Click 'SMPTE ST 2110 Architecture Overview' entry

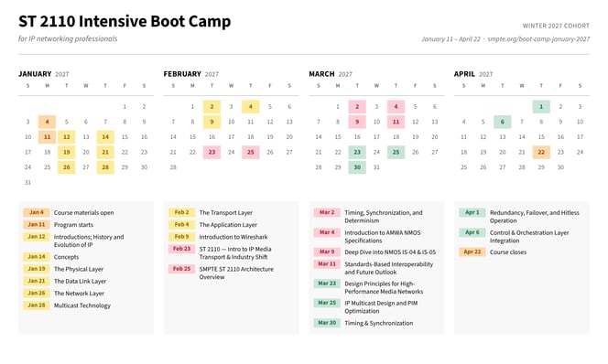pyautogui.click(x=236, y=273)
